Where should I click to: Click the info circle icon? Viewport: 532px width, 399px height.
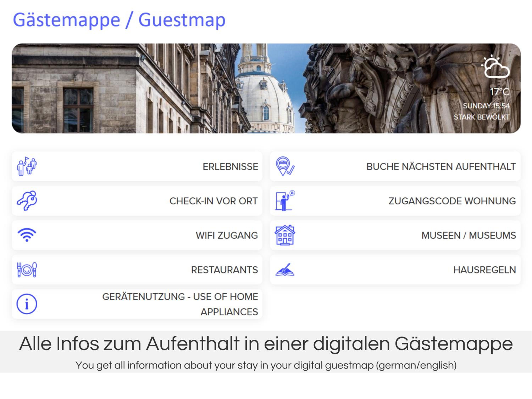pos(27,304)
